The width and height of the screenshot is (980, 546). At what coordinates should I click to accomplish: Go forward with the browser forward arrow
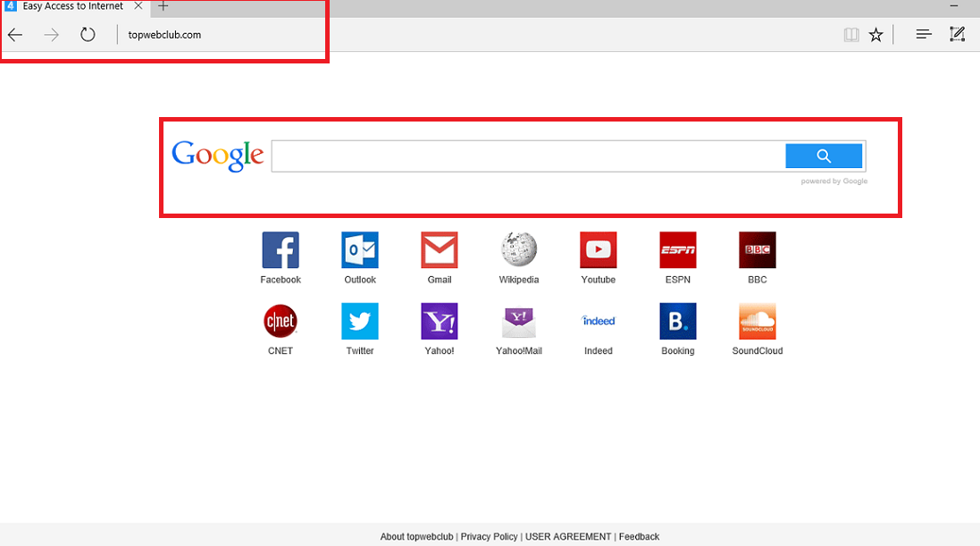point(51,35)
